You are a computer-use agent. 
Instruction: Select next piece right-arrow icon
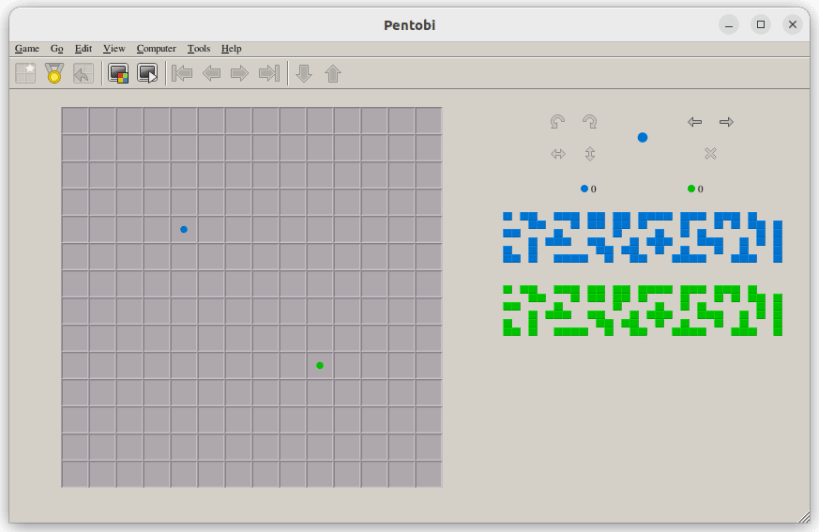pyautogui.click(x=727, y=122)
